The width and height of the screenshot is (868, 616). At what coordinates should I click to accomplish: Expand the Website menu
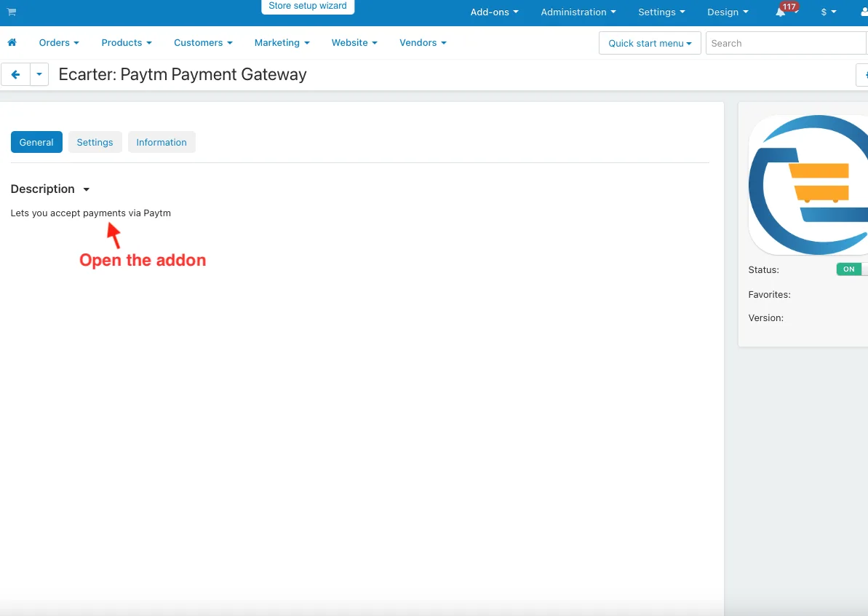coord(354,43)
